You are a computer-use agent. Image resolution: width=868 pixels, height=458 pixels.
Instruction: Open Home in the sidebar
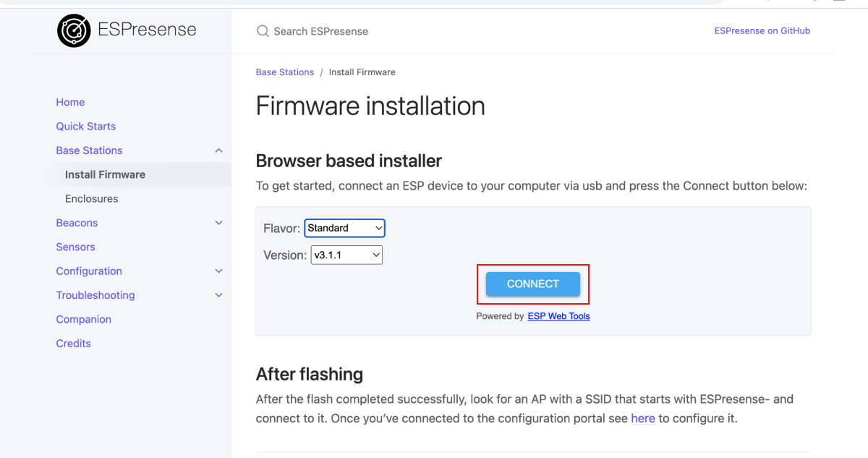tap(70, 102)
